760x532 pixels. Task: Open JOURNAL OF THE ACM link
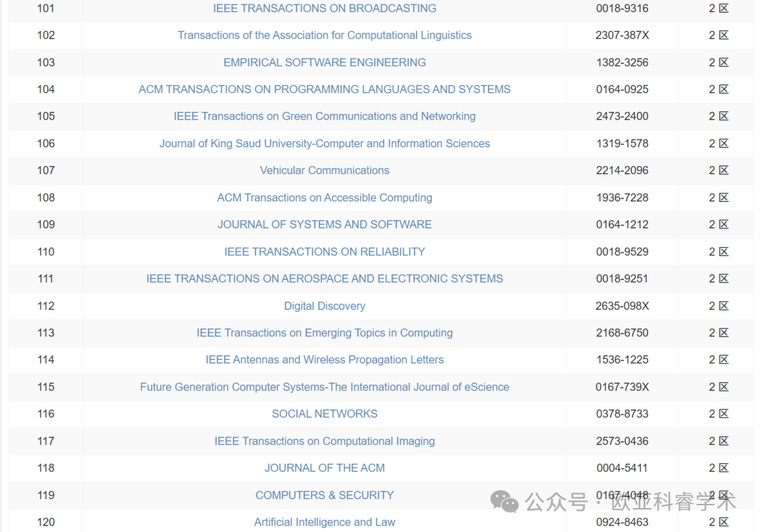pyautogui.click(x=324, y=468)
